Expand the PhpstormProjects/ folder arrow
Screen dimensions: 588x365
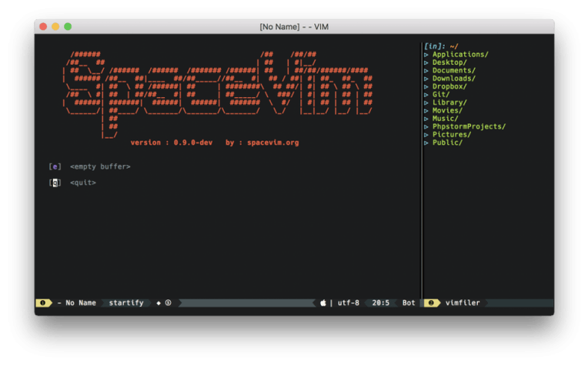tap(426, 127)
